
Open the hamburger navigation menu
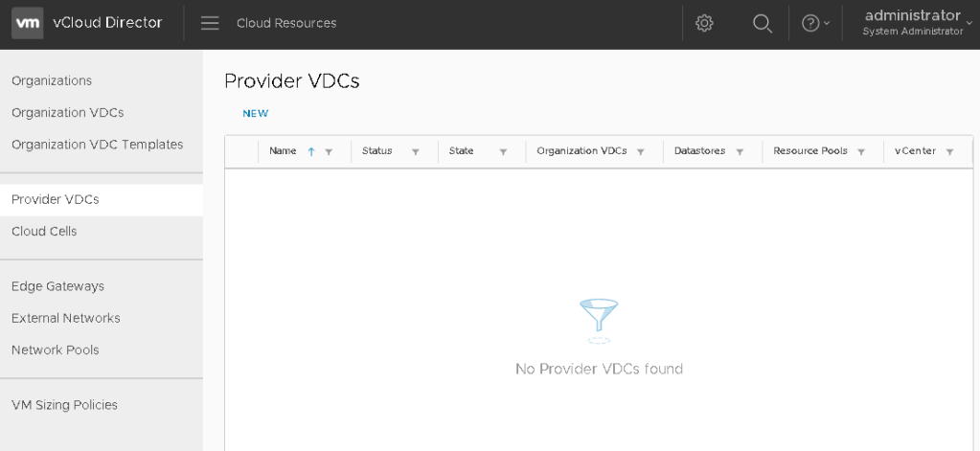pos(210,23)
